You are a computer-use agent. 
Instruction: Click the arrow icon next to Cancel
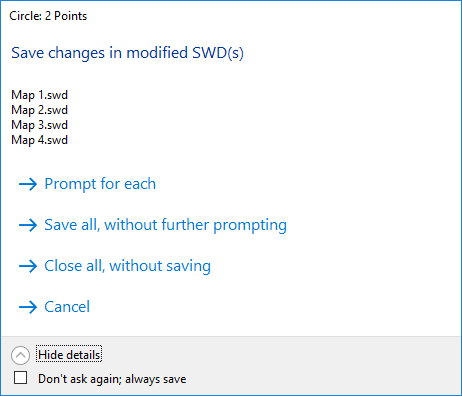[x=28, y=307]
